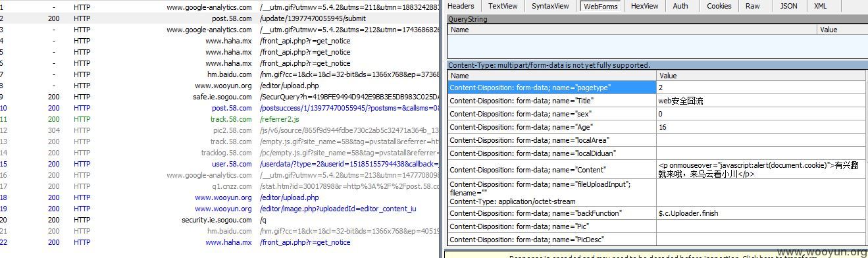868x258 pixels.
Task: Select the security.ie.sogou.com /q session
Action: coord(219,220)
